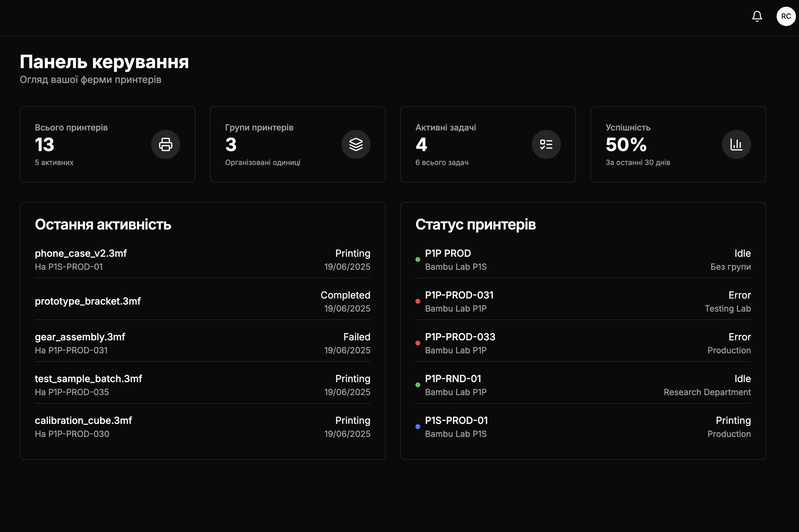Open the notifications bell
The image size is (799, 532).
(x=757, y=16)
